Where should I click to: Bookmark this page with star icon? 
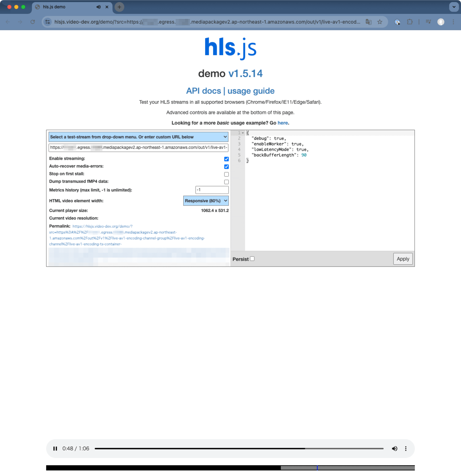pos(380,22)
